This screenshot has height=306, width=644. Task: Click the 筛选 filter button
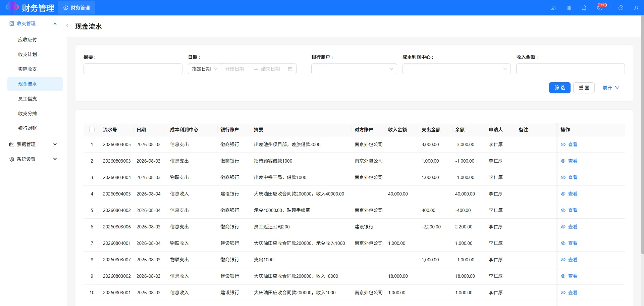click(559, 88)
